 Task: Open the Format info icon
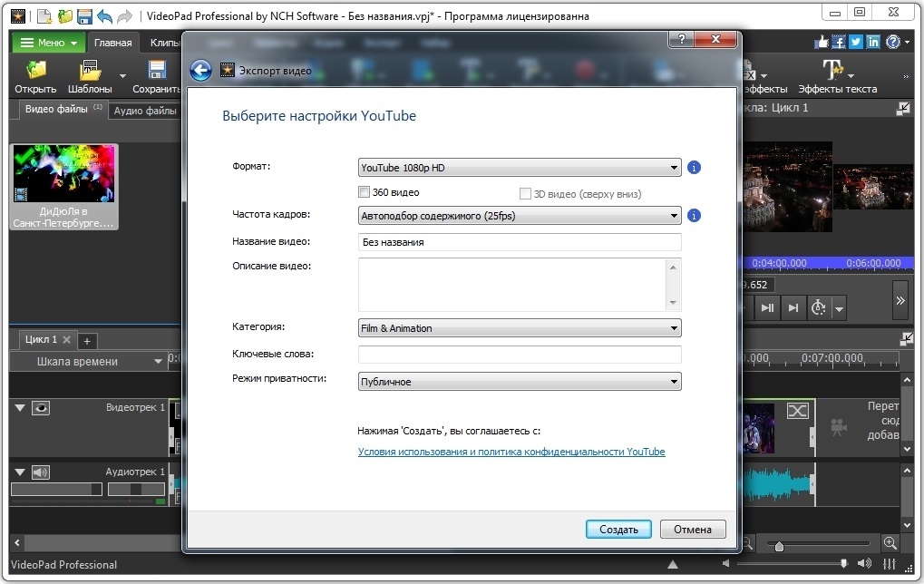[x=695, y=168]
